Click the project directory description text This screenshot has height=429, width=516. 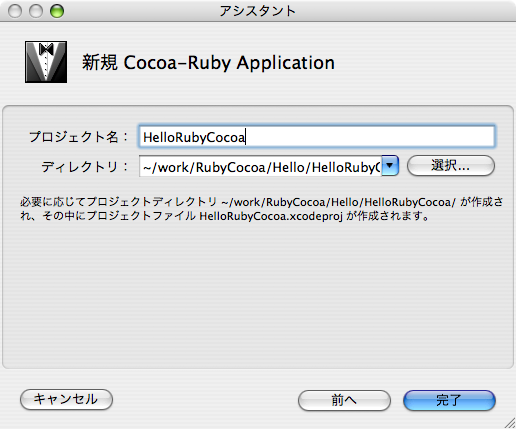coord(262,209)
